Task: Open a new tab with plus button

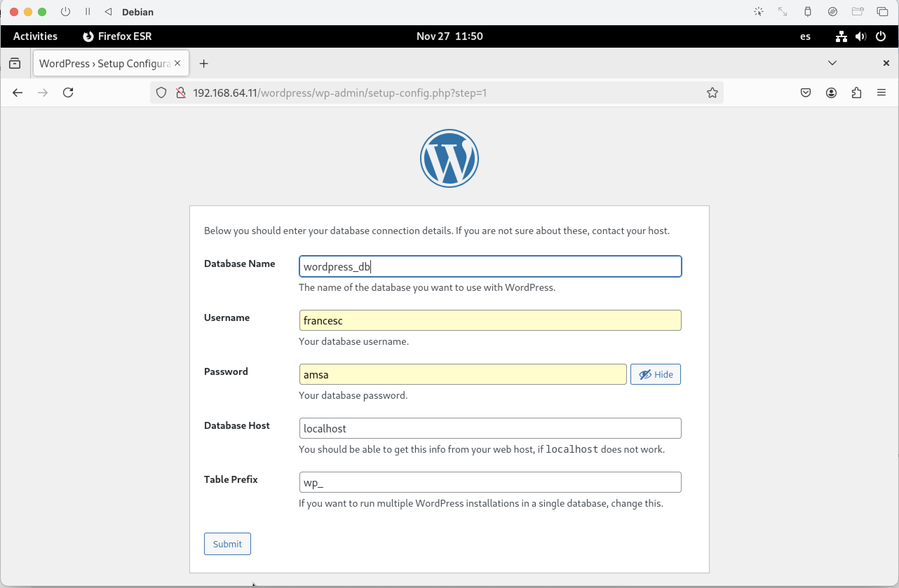Action: point(204,63)
